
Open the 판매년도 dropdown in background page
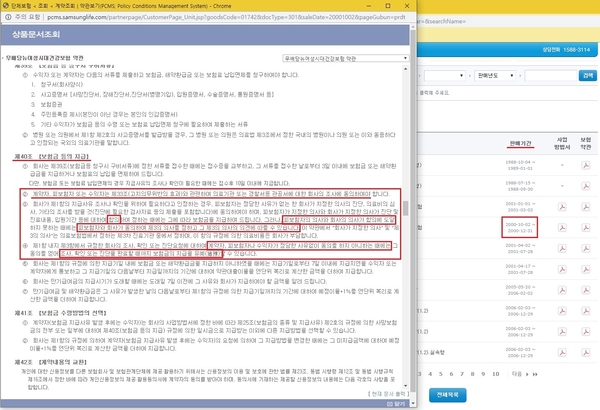point(495,75)
